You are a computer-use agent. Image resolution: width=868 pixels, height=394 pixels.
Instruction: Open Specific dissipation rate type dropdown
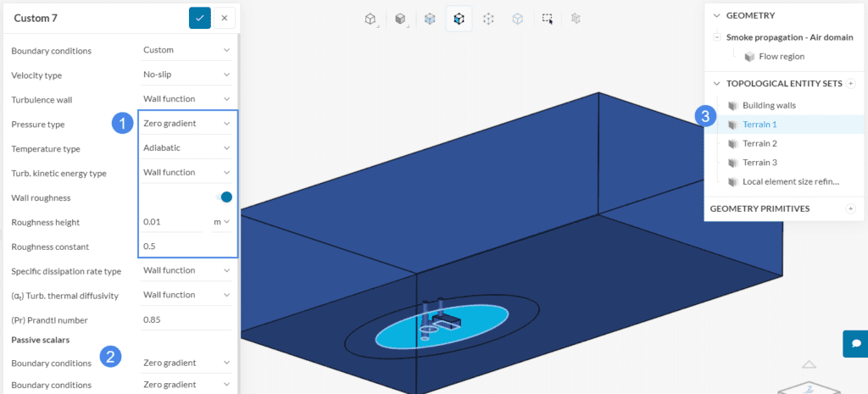tap(186, 270)
